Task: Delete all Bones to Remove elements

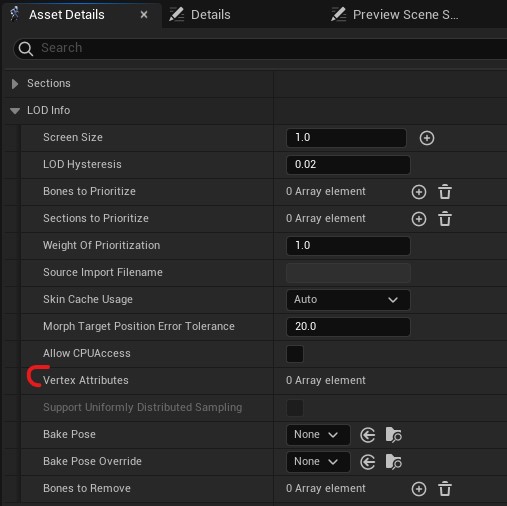Action: [445, 489]
